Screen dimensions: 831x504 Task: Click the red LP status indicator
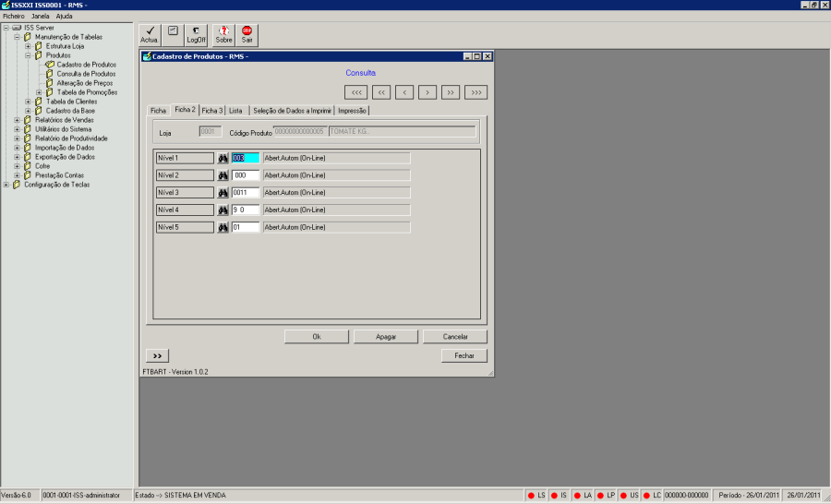point(600,496)
